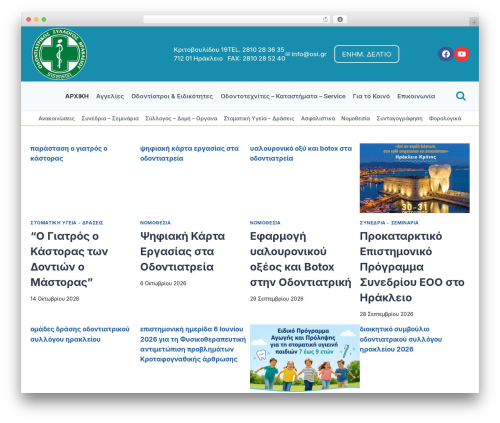Click ΣΥΝΕΔΡΙΑ - ΣΕΜΙΝΑΡΙΑ category label
The height and width of the screenshot is (423, 500).
point(389,223)
